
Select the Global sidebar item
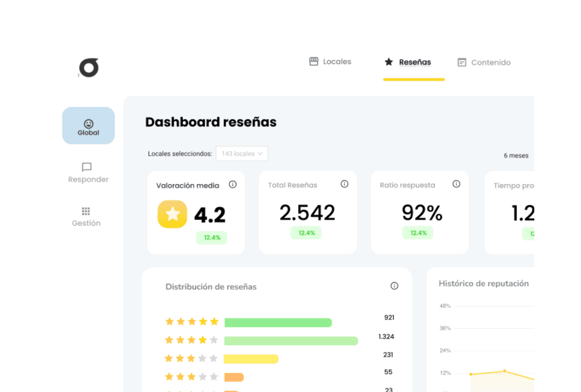pyautogui.click(x=89, y=126)
